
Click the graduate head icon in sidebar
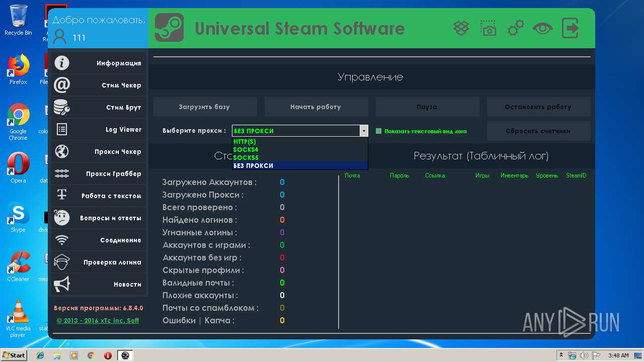coord(62,262)
